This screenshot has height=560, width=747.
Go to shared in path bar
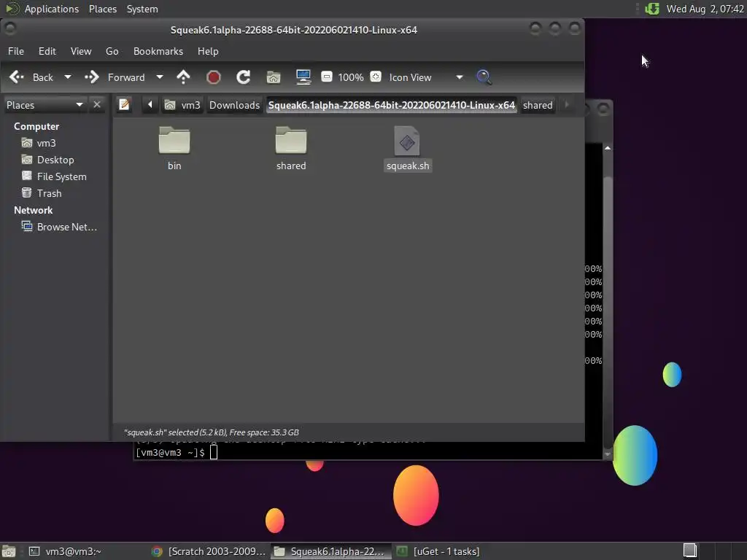538,105
